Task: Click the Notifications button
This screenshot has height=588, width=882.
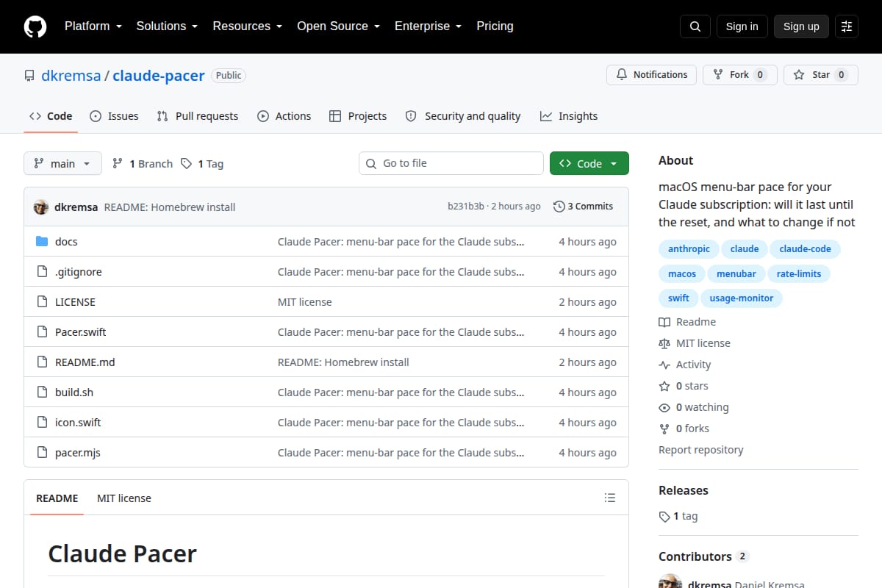Action: [x=651, y=75]
